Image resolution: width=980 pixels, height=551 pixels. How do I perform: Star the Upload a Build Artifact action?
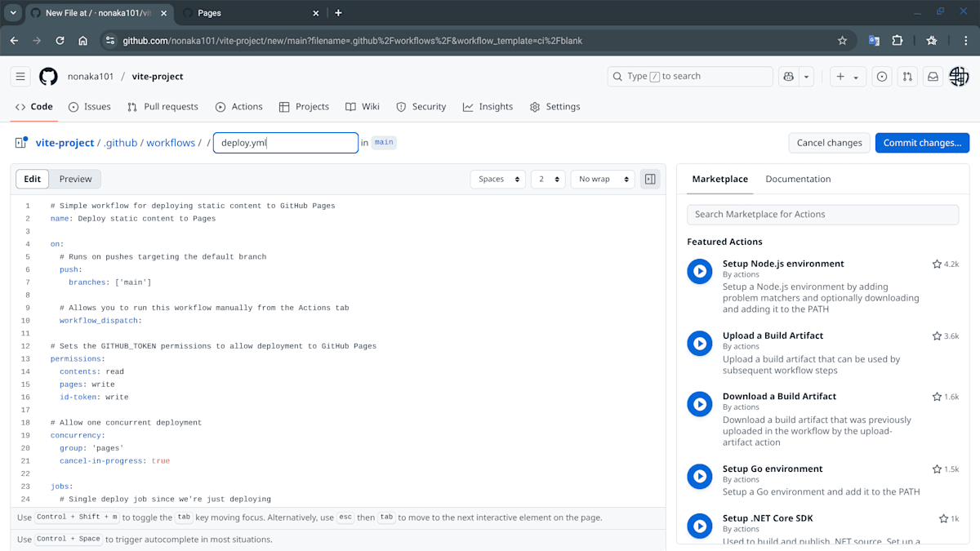pyautogui.click(x=937, y=335)
